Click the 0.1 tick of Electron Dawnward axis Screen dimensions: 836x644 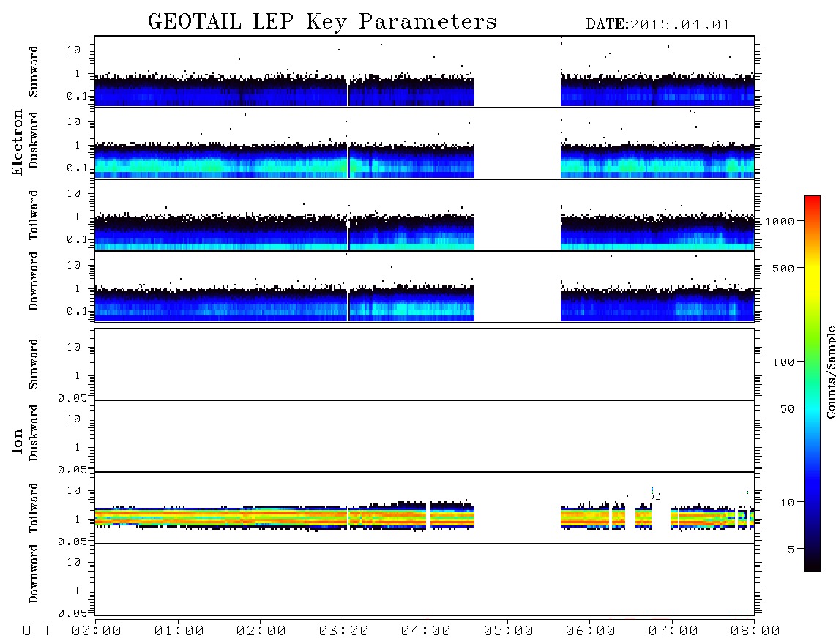[78, 311]
